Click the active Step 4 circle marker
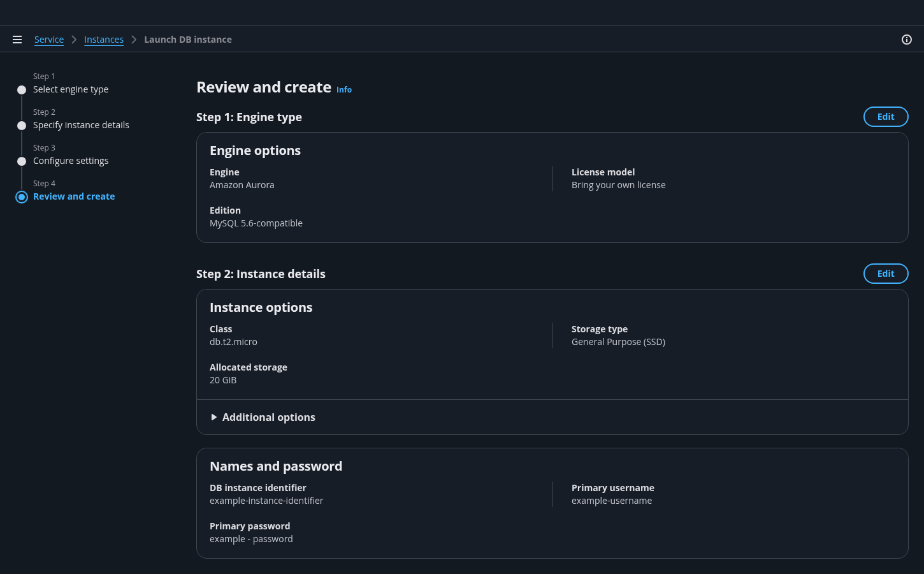 (22, 197)
